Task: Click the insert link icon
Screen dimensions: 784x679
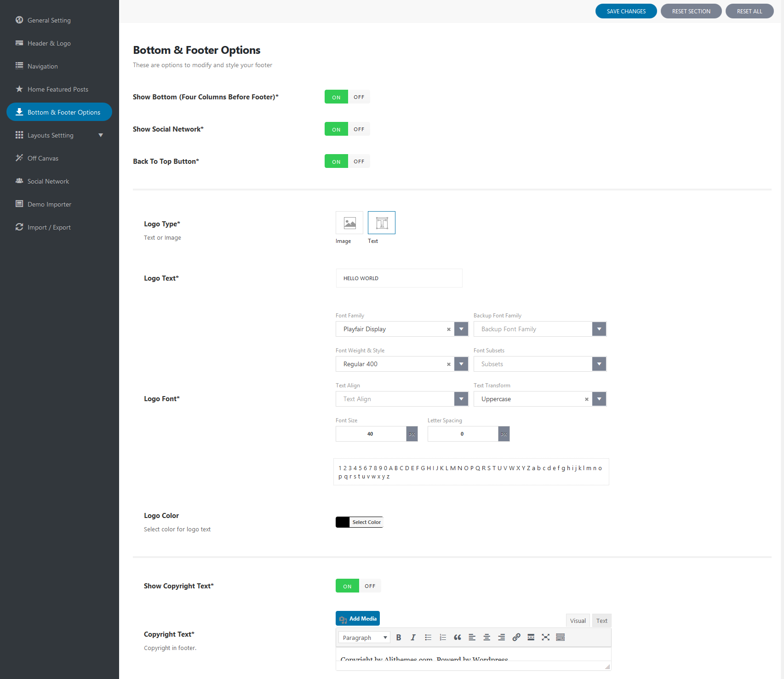Action: [516, 637]
